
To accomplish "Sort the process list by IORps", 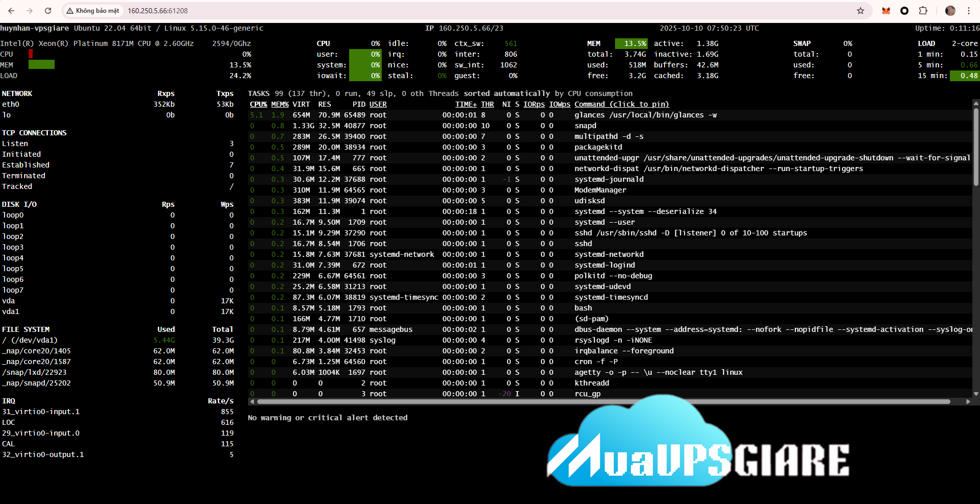I will 534,104.
